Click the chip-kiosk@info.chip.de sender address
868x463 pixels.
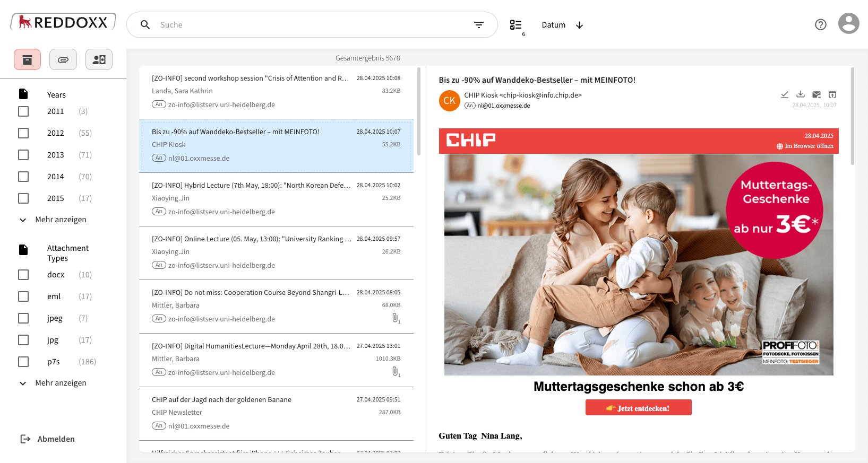tap(540, 95)
